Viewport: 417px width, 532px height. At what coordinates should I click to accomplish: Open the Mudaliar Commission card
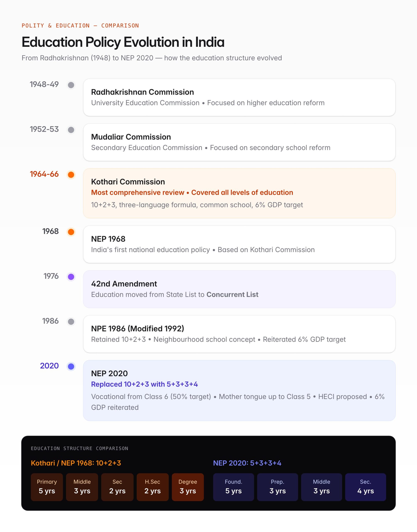pos(239,142)
